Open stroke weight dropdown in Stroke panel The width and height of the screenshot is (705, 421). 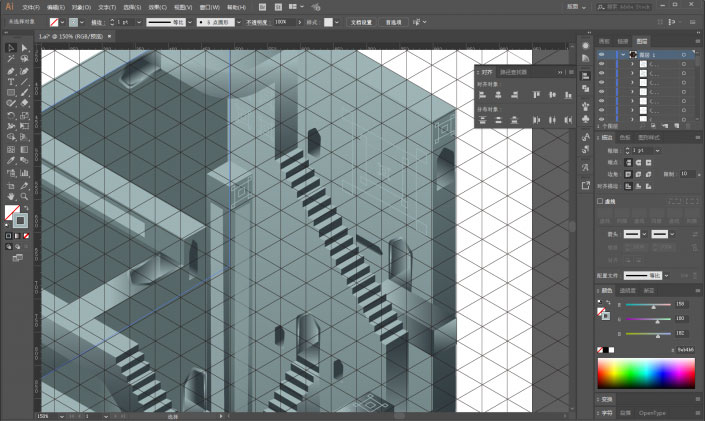(x=657, y=151)
